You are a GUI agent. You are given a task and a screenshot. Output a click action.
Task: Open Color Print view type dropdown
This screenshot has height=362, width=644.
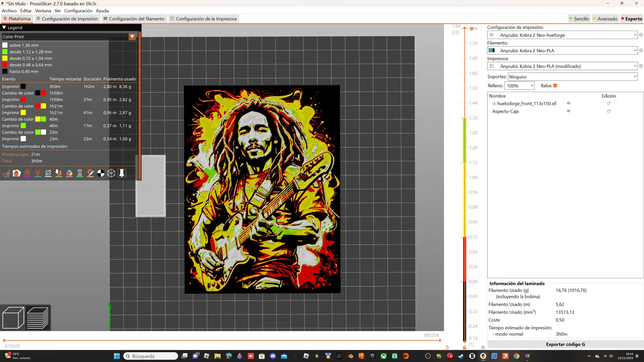tap(69, 37)
